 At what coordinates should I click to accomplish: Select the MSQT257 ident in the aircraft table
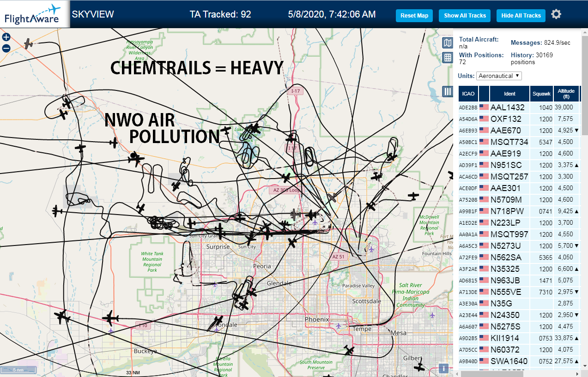point(509,176)
